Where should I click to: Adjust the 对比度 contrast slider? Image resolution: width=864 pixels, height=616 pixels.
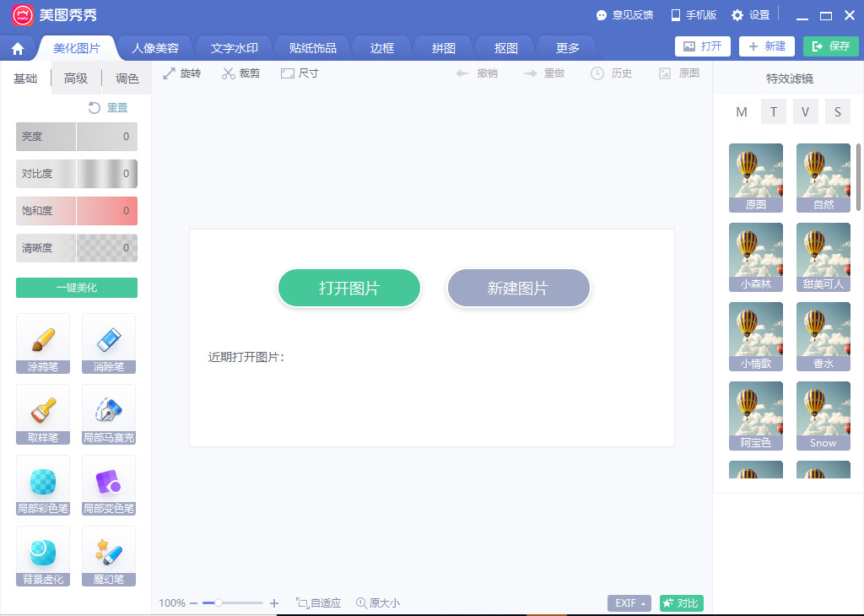point(77,174)
